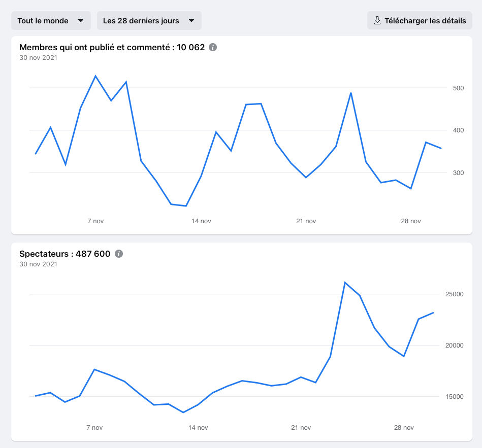The image size is (482, 448).
Task: Click "7 nov" label under the members chart
Action: [x=95, y=221]
